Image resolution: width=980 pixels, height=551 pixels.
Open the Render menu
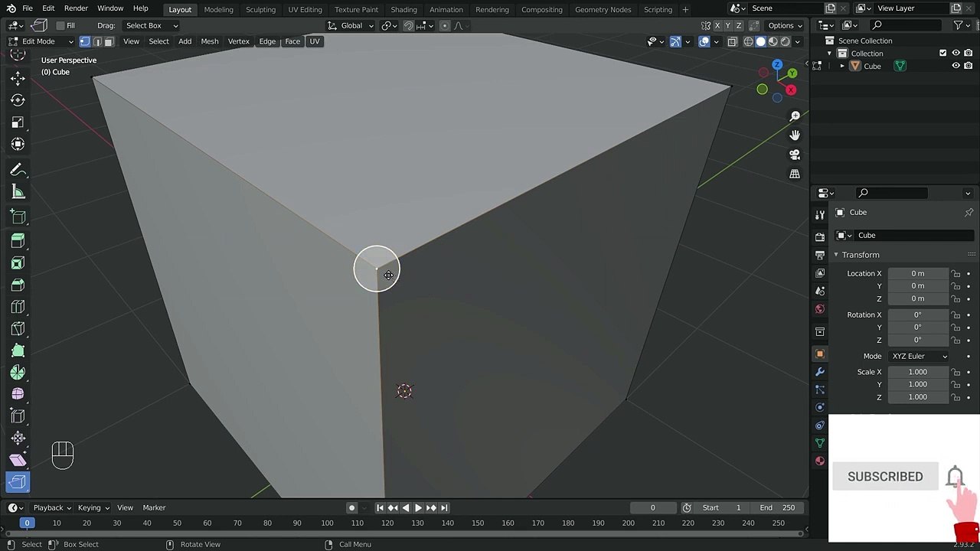76,8
